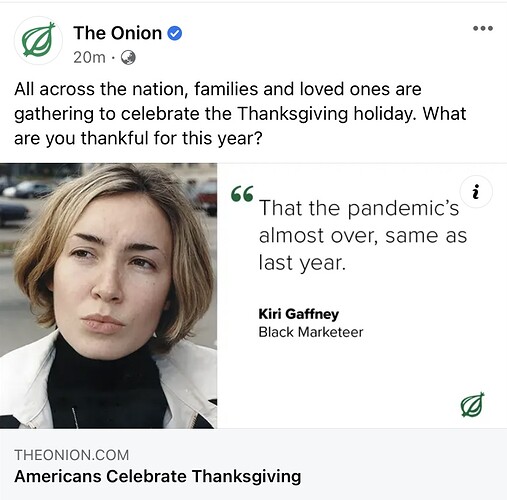Viewport: 507px width, 500px height.
Task: Click the globe public audience icon
Action: click(128, 57)
